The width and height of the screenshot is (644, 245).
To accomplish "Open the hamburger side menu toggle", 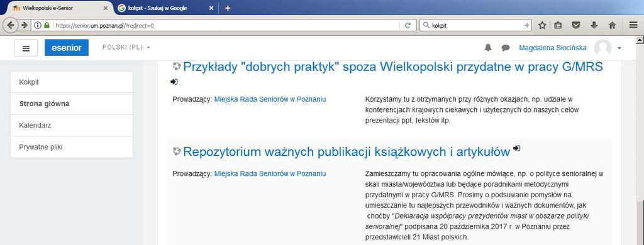I will pyautogui.click(x=26, y=48).
